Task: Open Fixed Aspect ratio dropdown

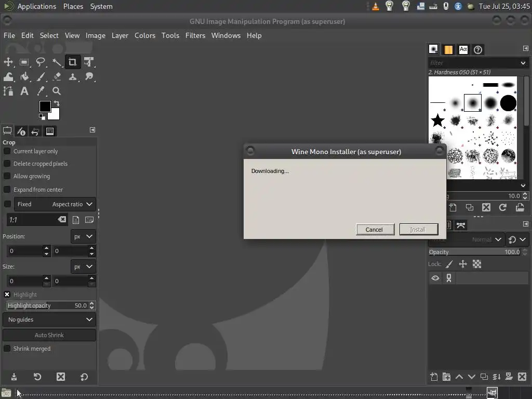Action: pyautogui.click(x=55, y=204)
